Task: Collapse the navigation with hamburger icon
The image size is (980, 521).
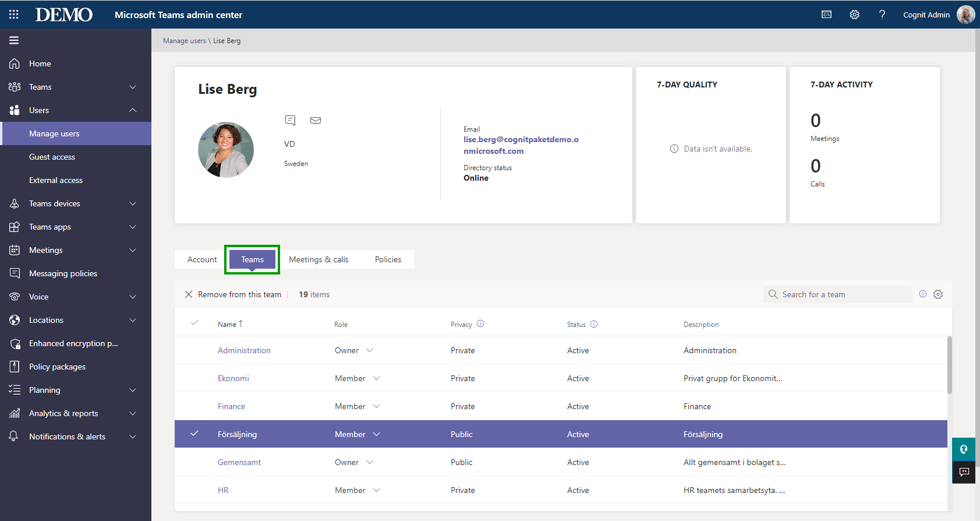Action: point(14,40)
